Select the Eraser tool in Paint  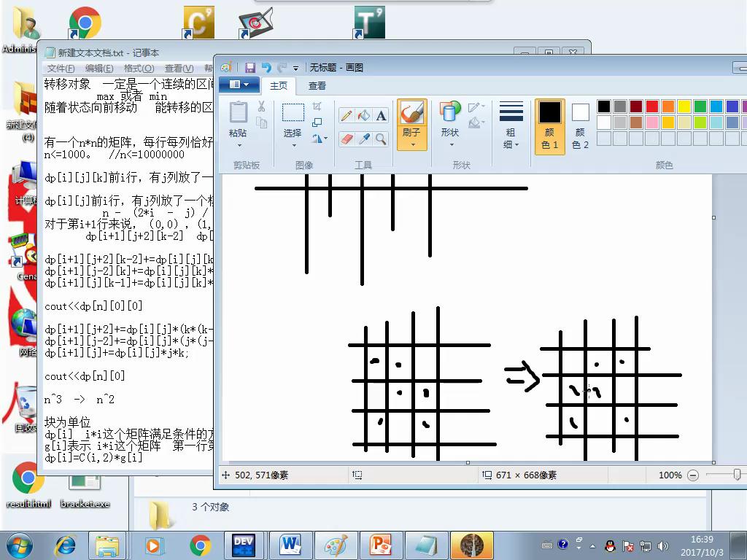(x=347, y=139)
